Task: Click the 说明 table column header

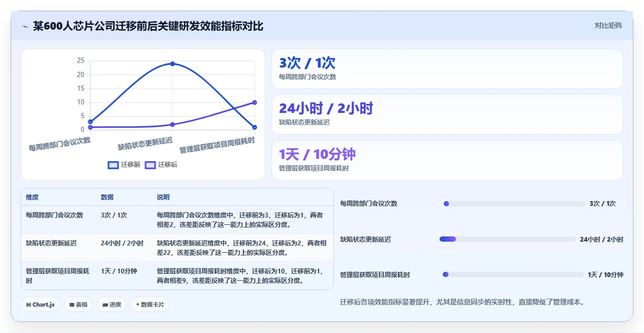Action: [x=163, y=197]
